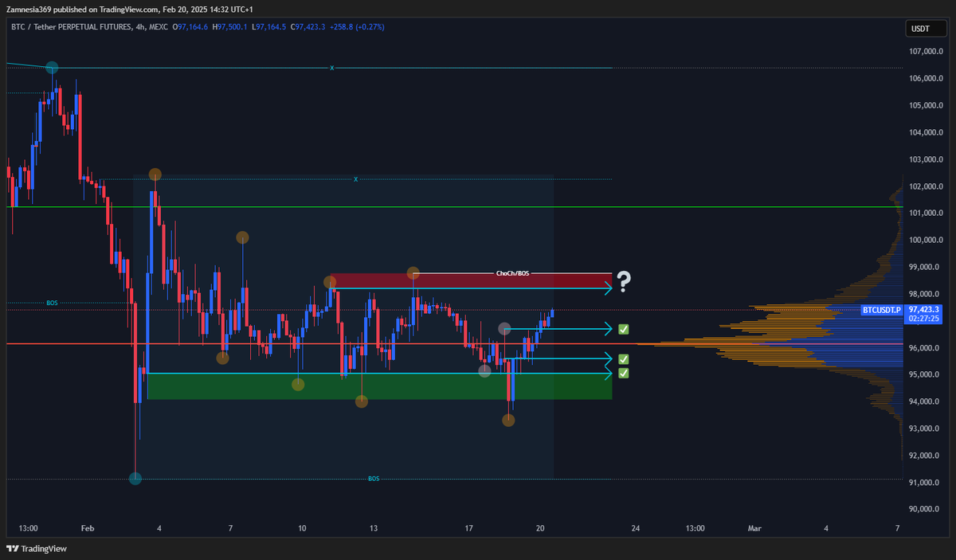
Task: Select the teal circle at the 91,000 swing low
Action: click(x=135, y=478)
